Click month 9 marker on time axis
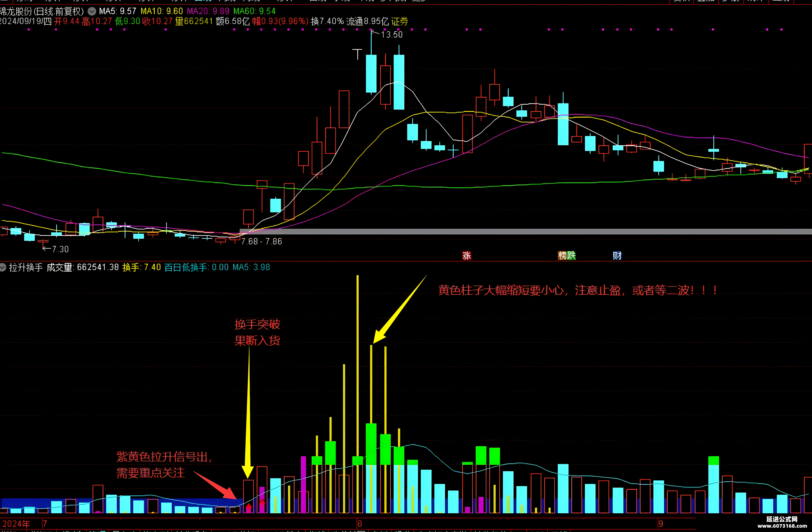The height and width of the screenshot is (532, 812). tap(661, 523)
